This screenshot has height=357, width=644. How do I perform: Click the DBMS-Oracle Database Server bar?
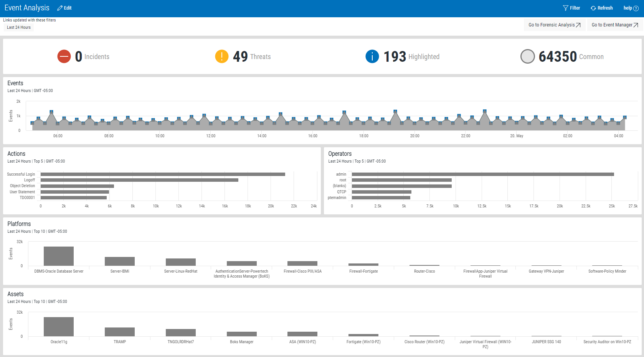point(59,256)
